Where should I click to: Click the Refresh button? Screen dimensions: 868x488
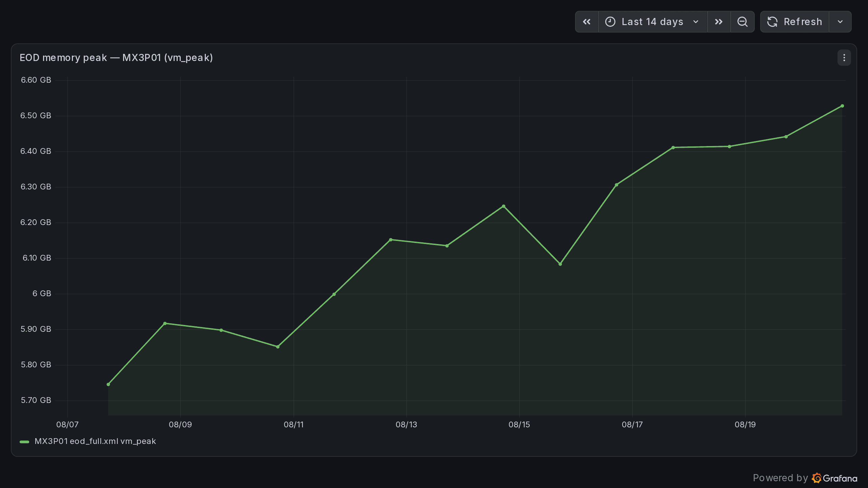[x=795, y=22]
